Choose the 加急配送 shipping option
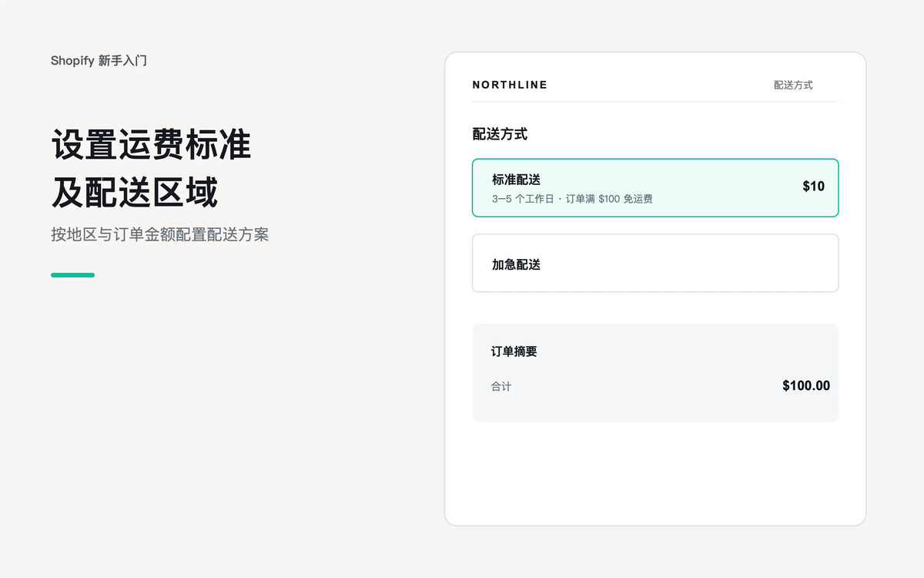Screen dimensions: 924x578 (655, 264)
